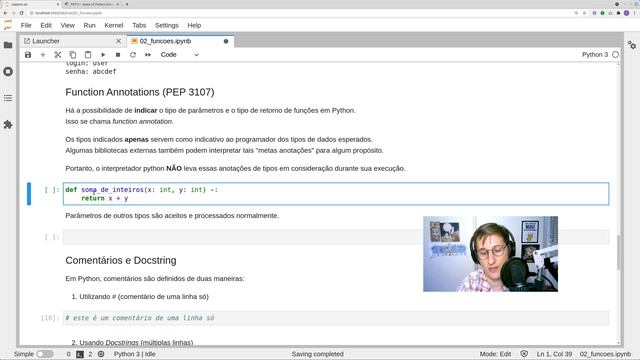Click the kernel count icon in status bar
Screen dimensions: 640x360
pos(101,354)
